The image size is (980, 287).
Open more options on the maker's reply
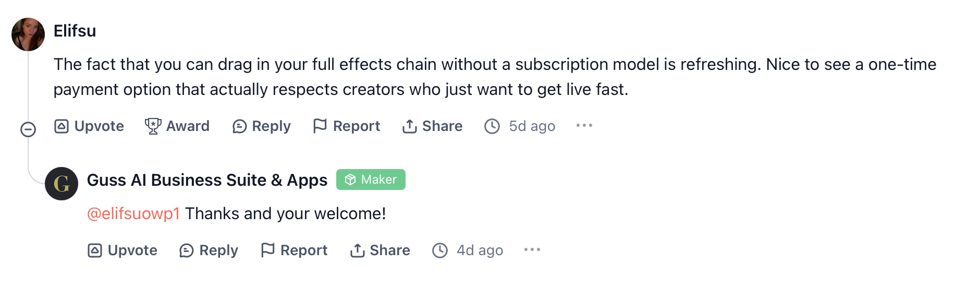pos(532,250)
